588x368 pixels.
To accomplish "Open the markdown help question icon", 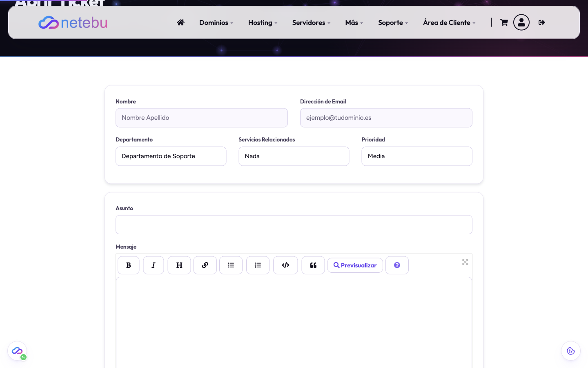I will pyautogui.click(x=397, y=265).
